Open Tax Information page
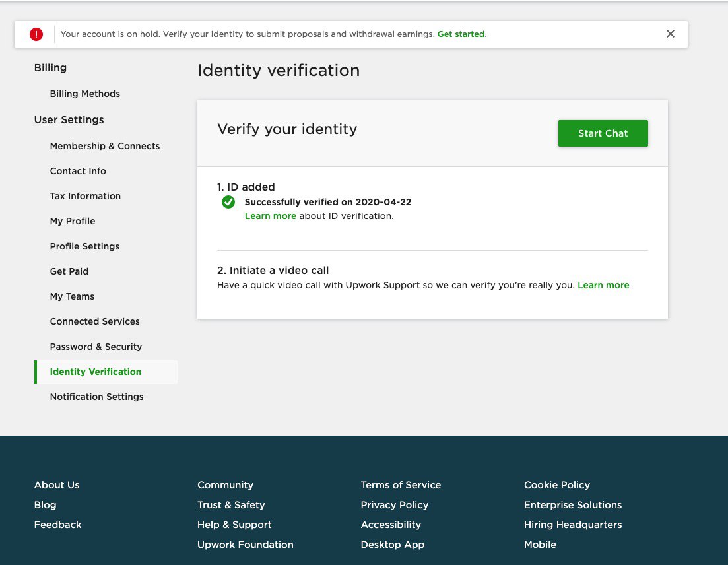 [85, 196]
